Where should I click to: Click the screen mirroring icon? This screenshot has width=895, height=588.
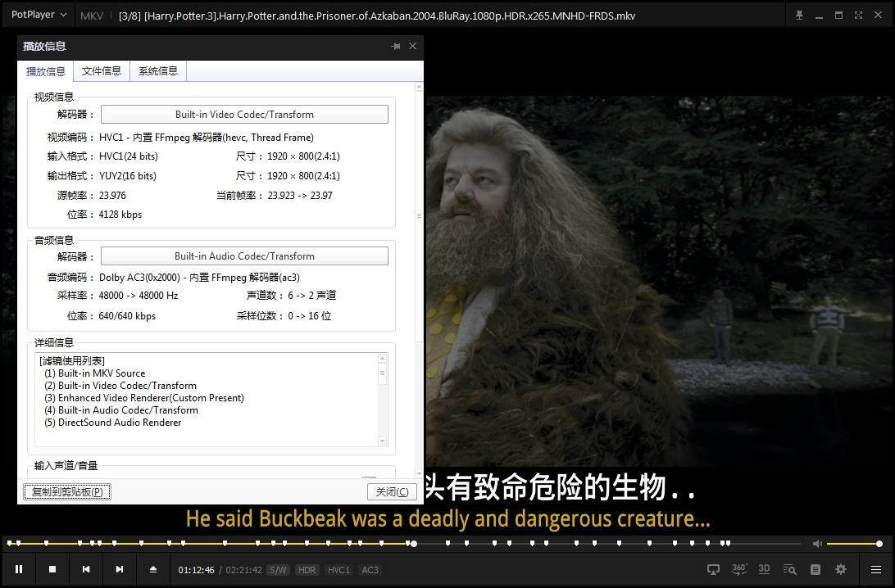712,569
